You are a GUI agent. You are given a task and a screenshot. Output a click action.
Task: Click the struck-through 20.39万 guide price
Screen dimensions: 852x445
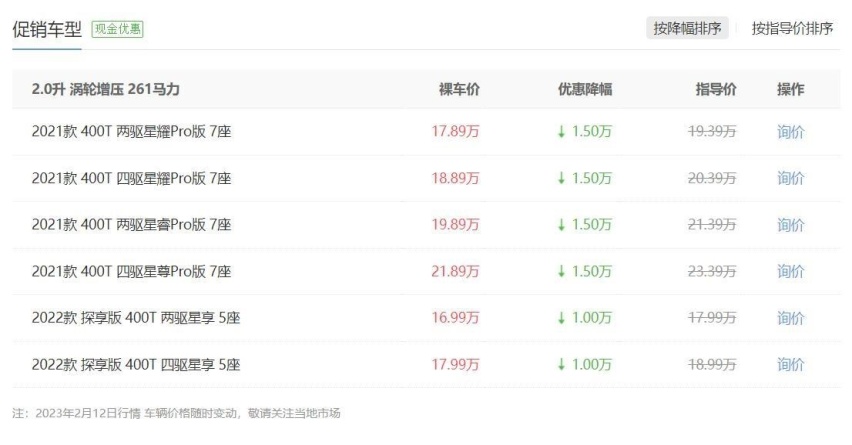[712, 178]
